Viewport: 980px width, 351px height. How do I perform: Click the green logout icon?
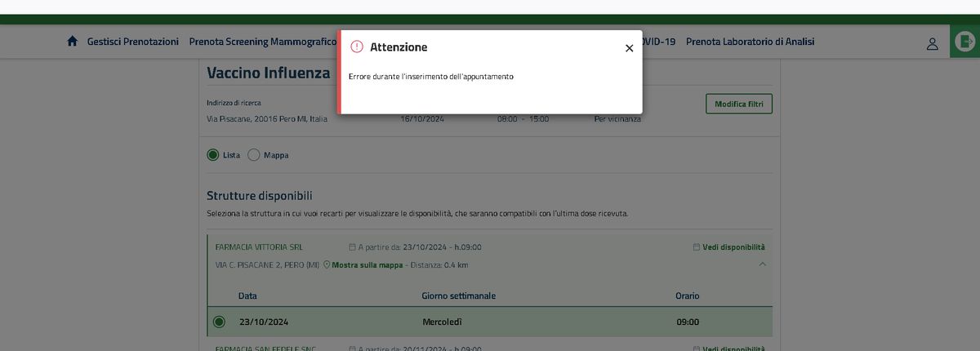(965, 41)
